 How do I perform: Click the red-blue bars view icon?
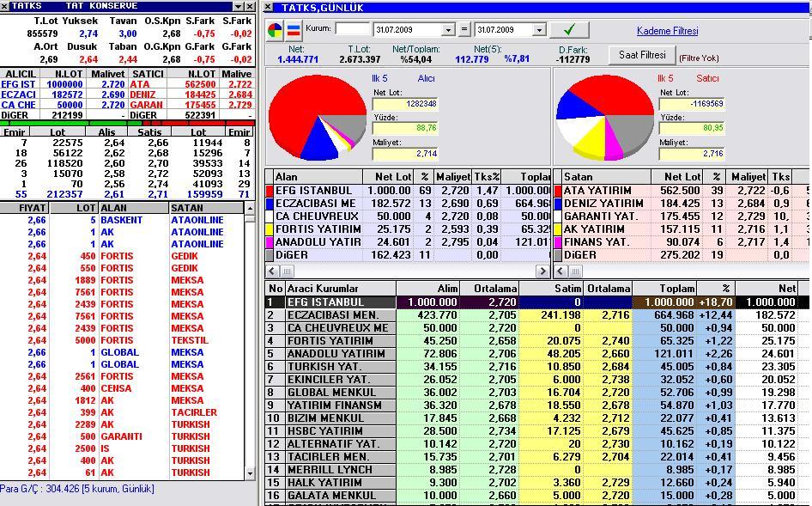[x=293, y=30]
